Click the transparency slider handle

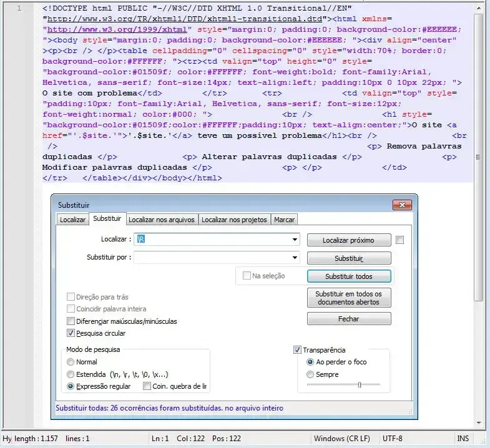pyautogui.click(x=360, y=385)
